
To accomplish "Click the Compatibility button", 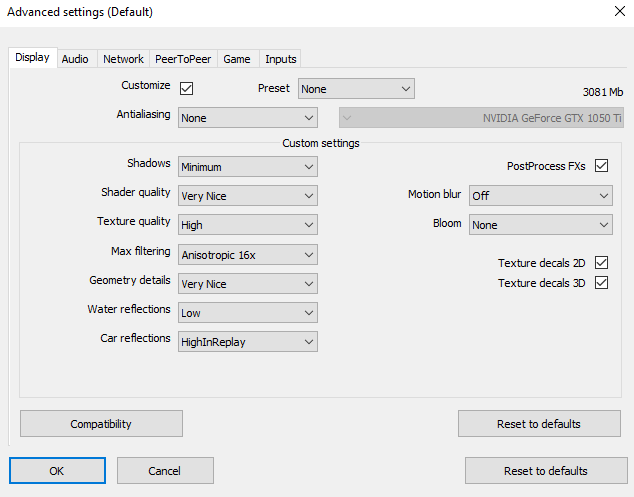I will point(101,424).
